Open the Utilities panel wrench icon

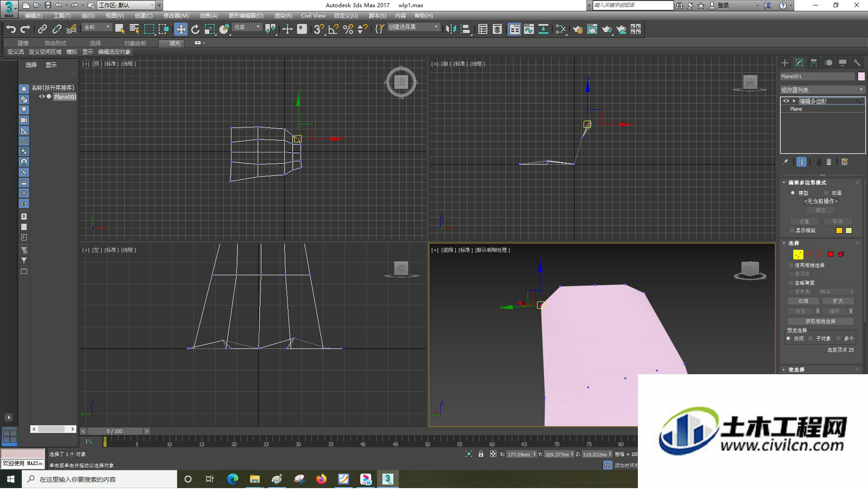(857, 63)
